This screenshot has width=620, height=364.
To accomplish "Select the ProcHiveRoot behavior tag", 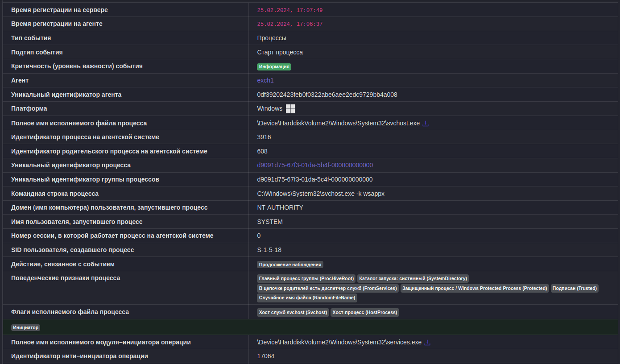I will coord(306,278).
